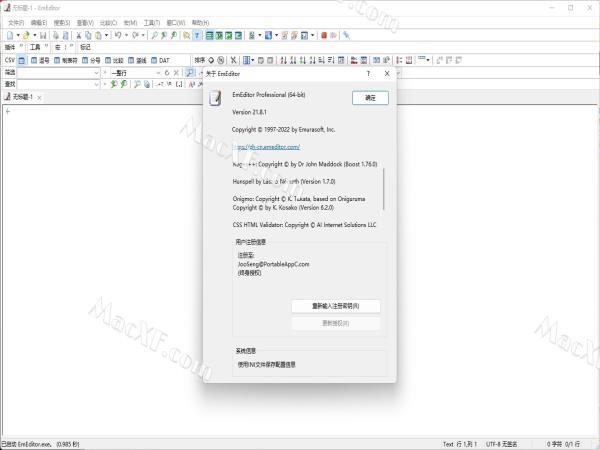Click the Paste clipboard icon

tap(98, 35)
